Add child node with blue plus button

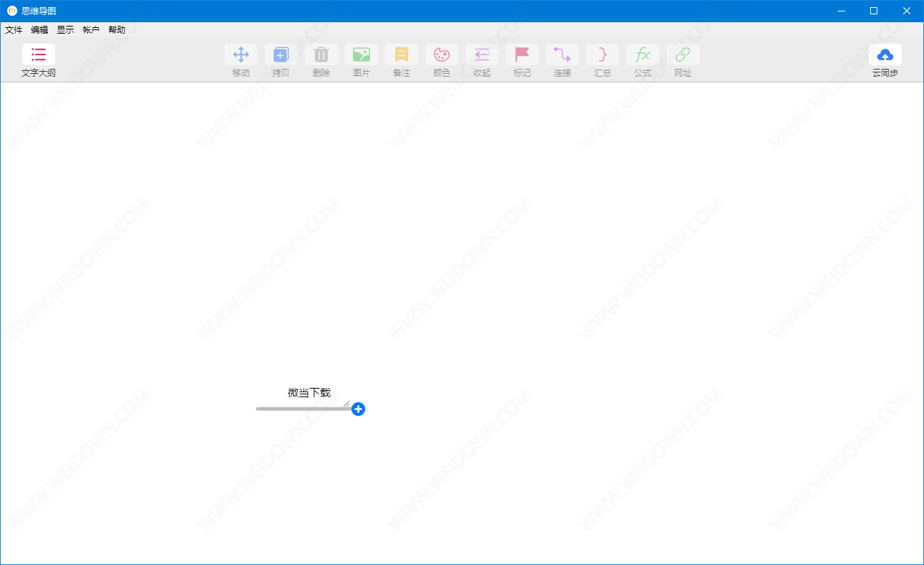359,409
